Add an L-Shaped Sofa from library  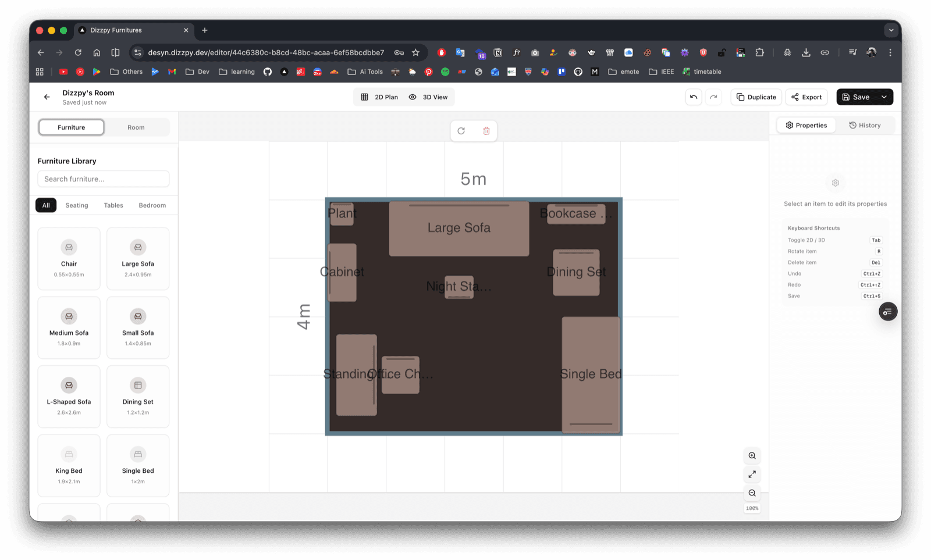point(69,397)
